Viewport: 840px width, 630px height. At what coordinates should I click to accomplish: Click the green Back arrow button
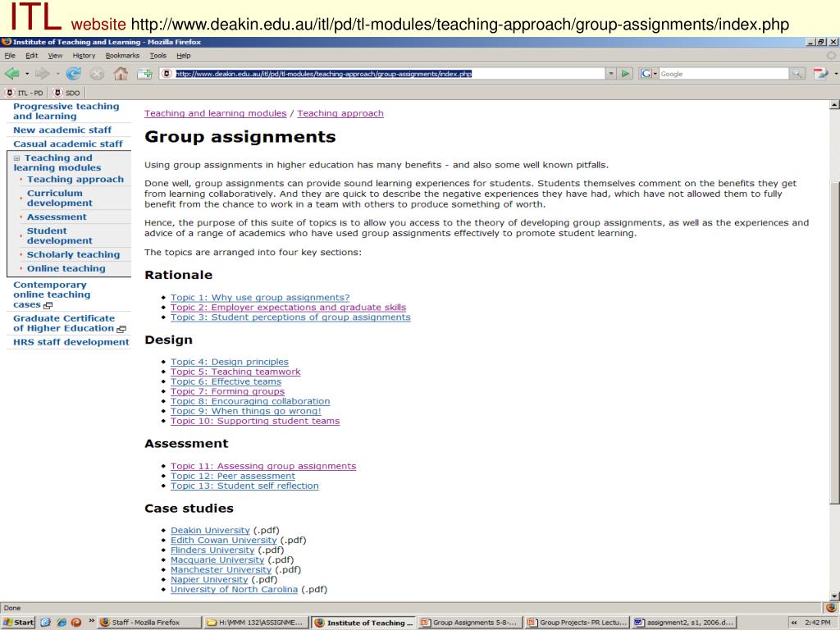point(11,73)
